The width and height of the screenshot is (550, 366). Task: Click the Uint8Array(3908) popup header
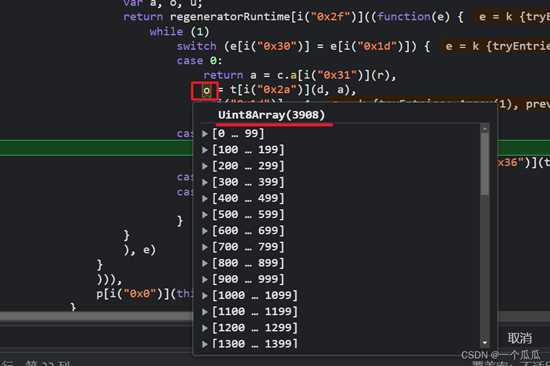(x=271, y=115)
